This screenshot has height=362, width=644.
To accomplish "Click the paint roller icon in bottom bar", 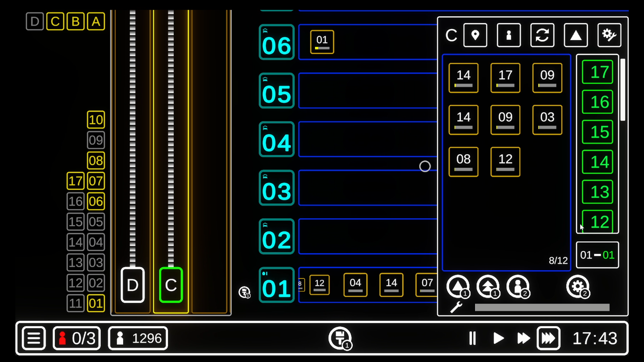I will (x=340, y=338).
